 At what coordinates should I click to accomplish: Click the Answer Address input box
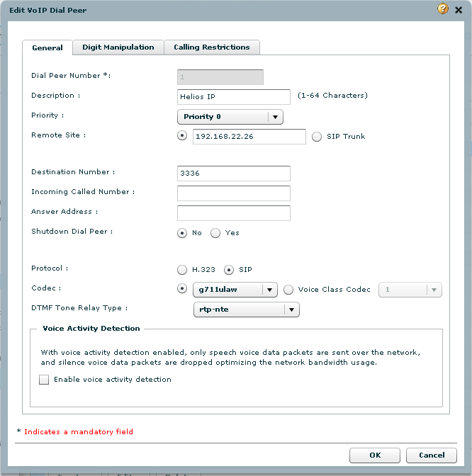pyautogui.click(x=233, y=213)
